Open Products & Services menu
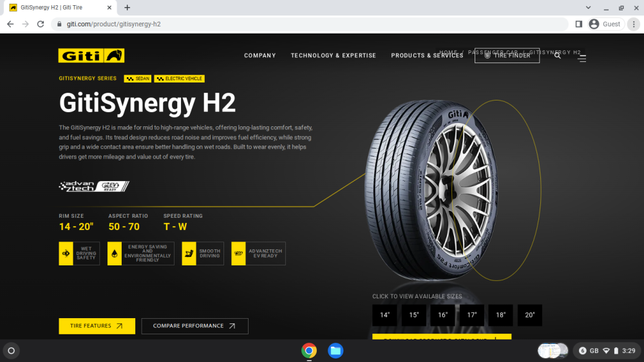 (427, 55)
